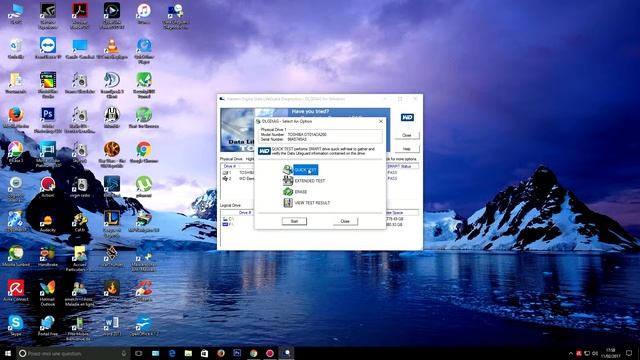Open Task View from the taskbar

139,353
